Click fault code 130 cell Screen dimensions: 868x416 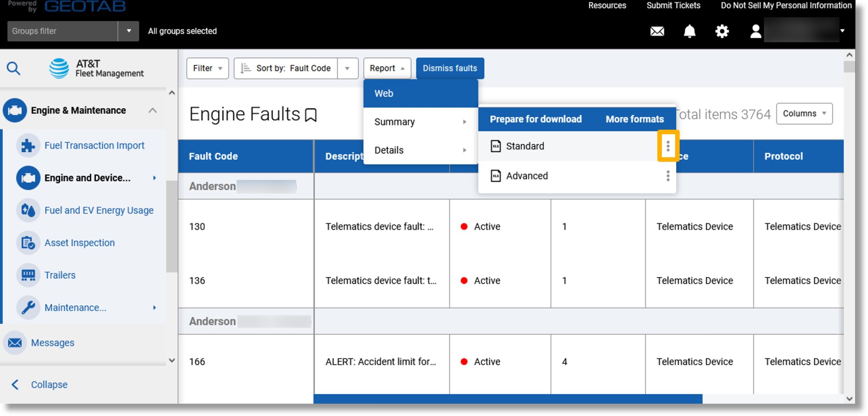point(246,226)
